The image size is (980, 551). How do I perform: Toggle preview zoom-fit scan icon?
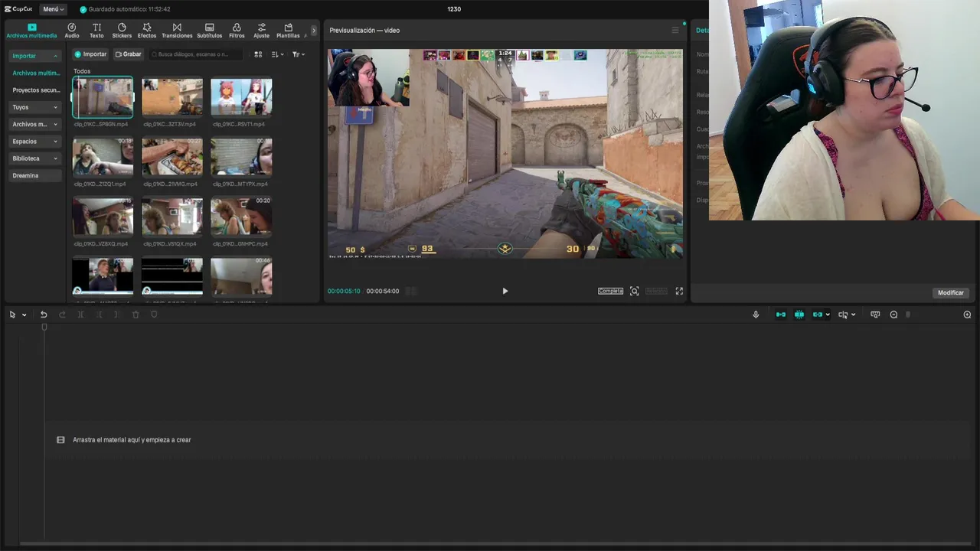(634, 291)
